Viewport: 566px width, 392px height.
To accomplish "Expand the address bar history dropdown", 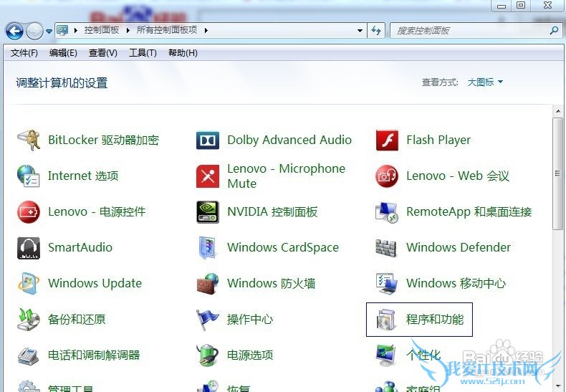I will [x=360, y=31].
